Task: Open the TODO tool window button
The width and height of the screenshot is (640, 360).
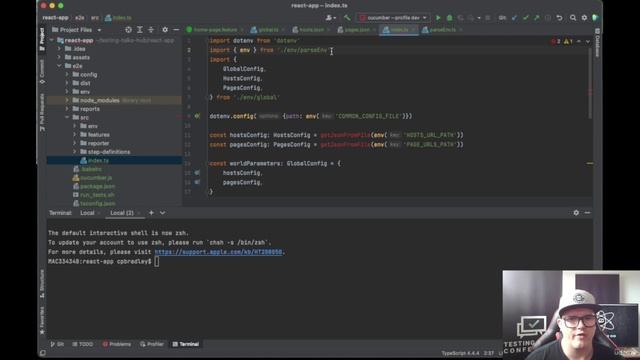Action: coord(82,344)
